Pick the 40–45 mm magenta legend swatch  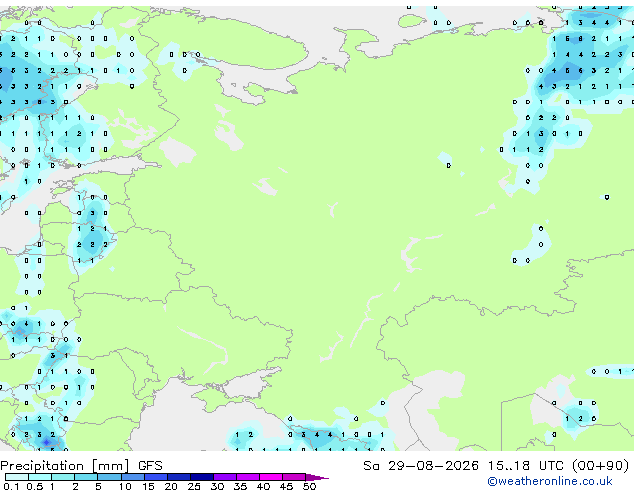pos(271,477)
